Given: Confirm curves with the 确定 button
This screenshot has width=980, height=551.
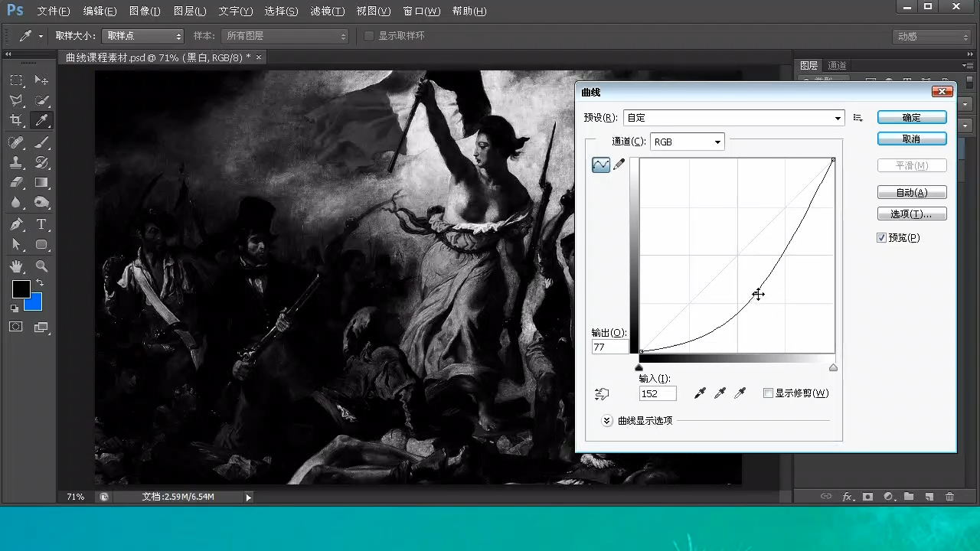Looking at the screenshot, I should (x=912, y=118).
